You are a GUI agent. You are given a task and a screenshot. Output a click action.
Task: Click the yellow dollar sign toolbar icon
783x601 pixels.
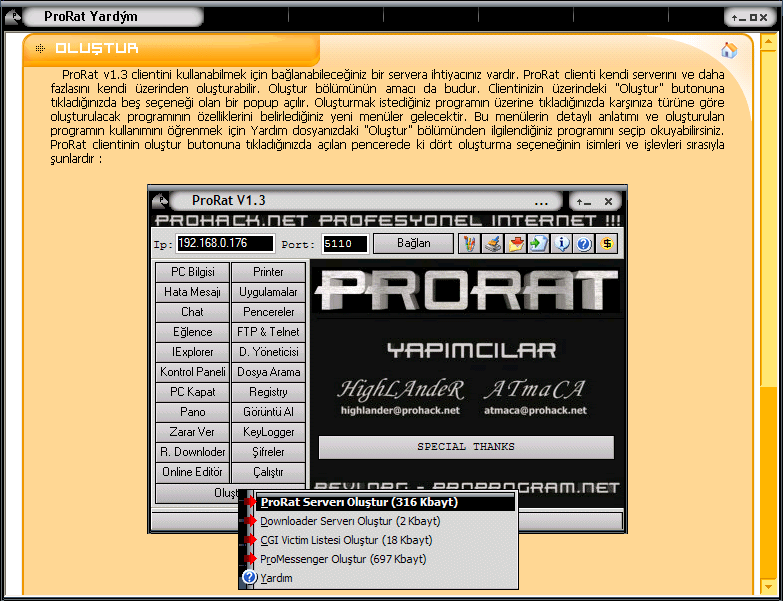(607, 243)
